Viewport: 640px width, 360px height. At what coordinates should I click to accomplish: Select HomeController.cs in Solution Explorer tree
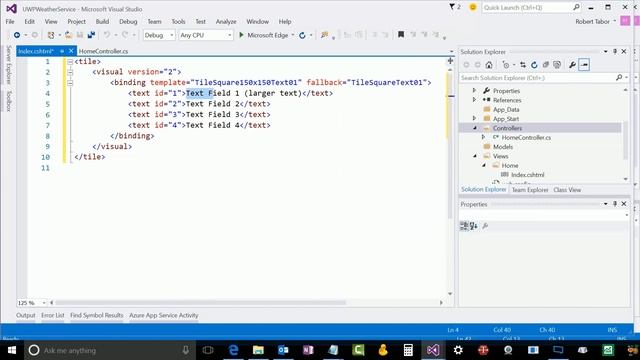[526, 138]
